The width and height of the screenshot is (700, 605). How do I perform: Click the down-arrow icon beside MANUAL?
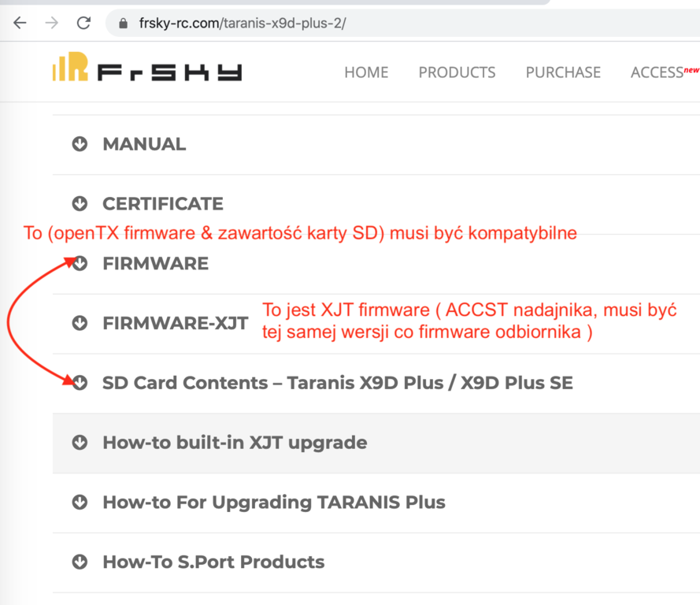80,144
